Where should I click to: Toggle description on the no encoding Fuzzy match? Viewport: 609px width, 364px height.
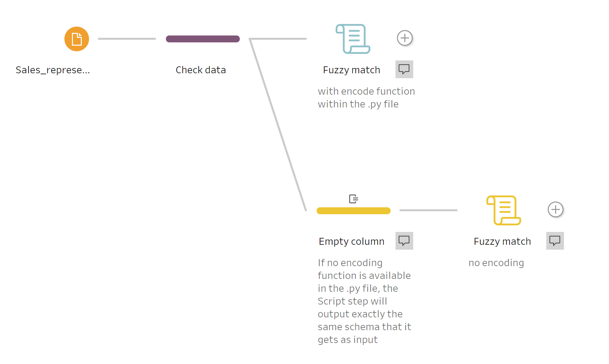click(x=555, y=241)
